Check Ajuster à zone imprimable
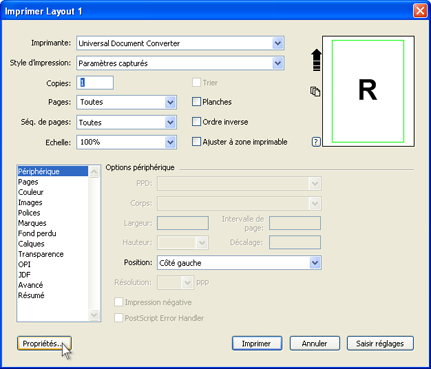 196,142
